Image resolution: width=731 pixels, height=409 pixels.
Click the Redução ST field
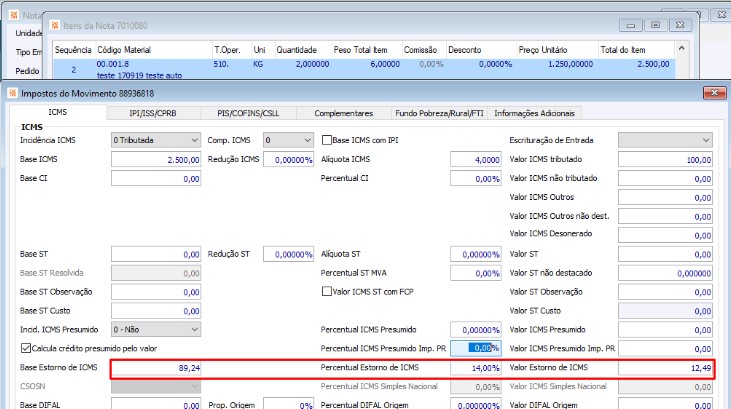click(288, 254)
